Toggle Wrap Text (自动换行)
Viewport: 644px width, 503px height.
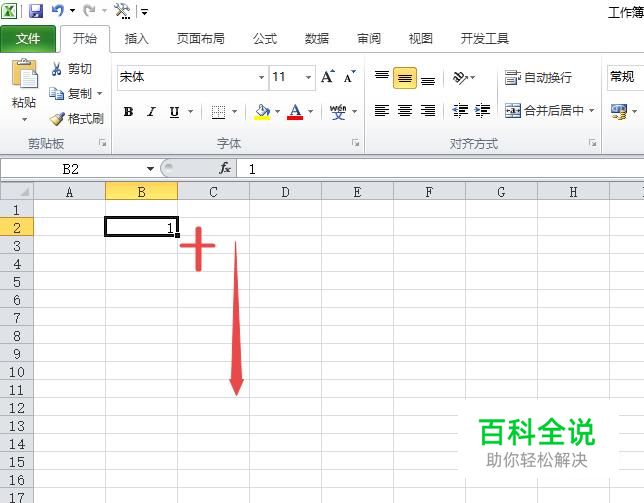538,77
